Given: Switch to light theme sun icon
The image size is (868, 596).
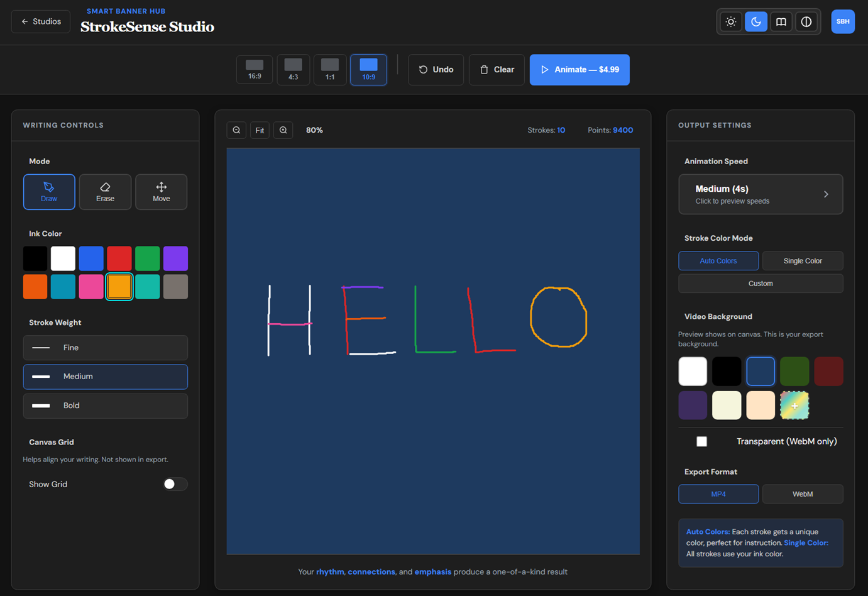Looking at the screenshot, I should click(x=731, y=22).
